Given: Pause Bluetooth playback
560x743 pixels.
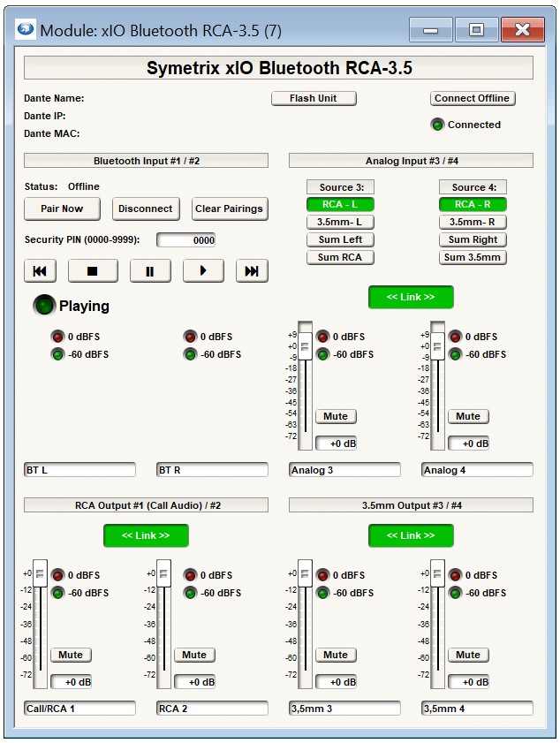Looking at the screenshot, I should 150,271.
